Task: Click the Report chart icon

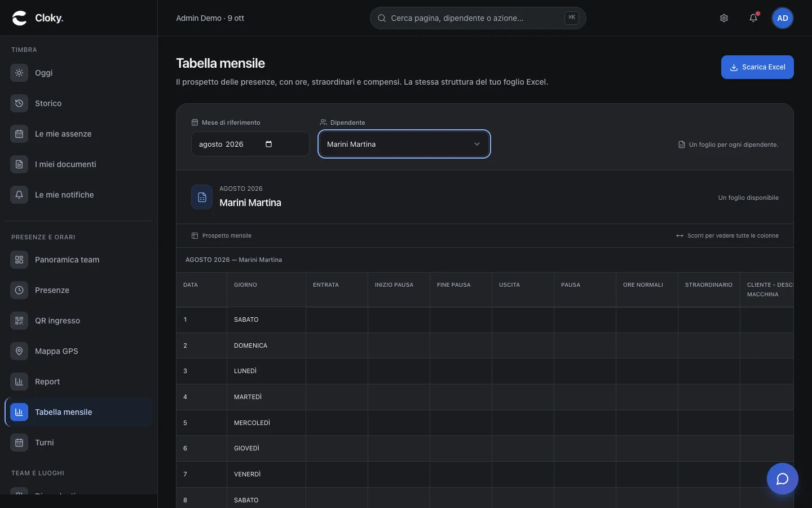Action: (19, 382)
